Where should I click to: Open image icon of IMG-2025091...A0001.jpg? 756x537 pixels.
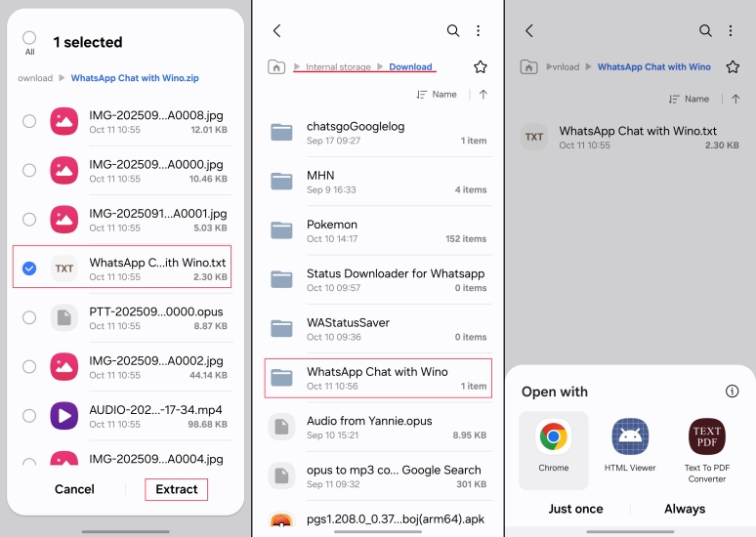[64, 220]
